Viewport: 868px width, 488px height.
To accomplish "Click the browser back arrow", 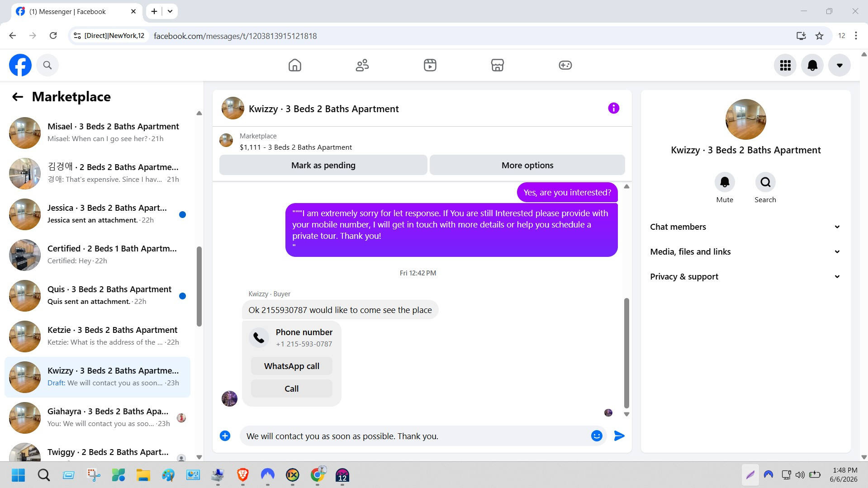I will click(x=13, y=36).
